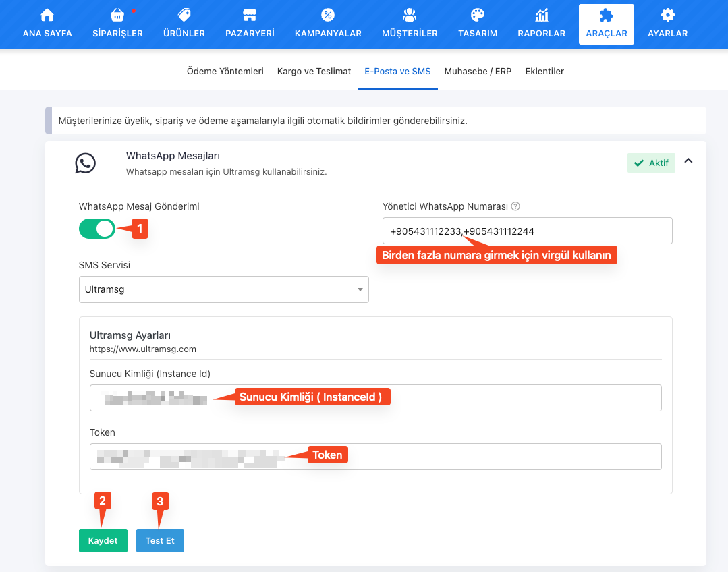Open the Muhasebe / ERP tab
The image size is (728, 572).
(x=478, y=71)
